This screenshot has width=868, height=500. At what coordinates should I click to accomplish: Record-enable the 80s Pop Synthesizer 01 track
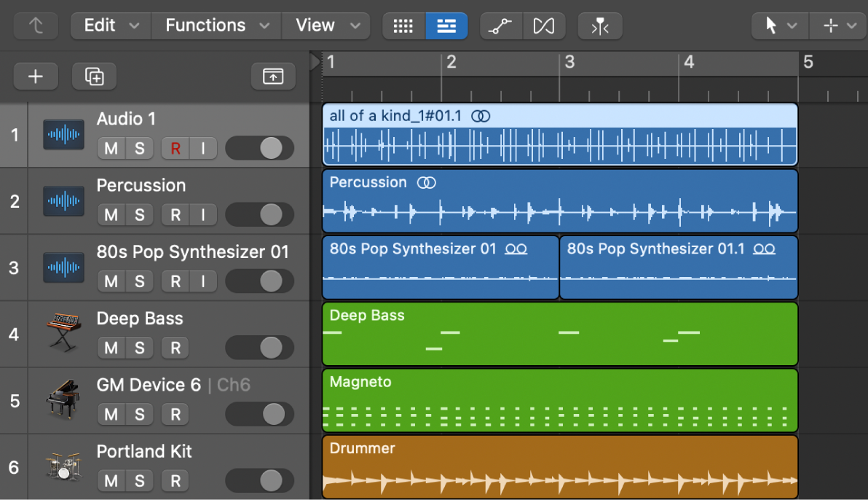click(x=175, y=281)
